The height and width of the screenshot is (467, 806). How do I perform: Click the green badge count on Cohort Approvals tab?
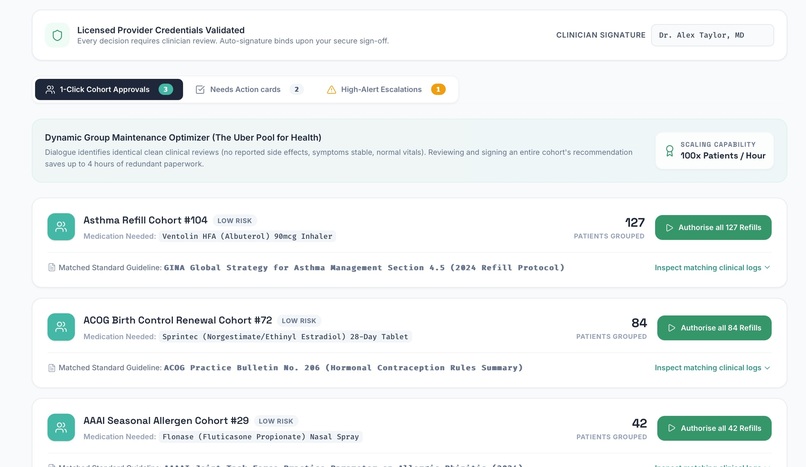(x=166, y=89)
